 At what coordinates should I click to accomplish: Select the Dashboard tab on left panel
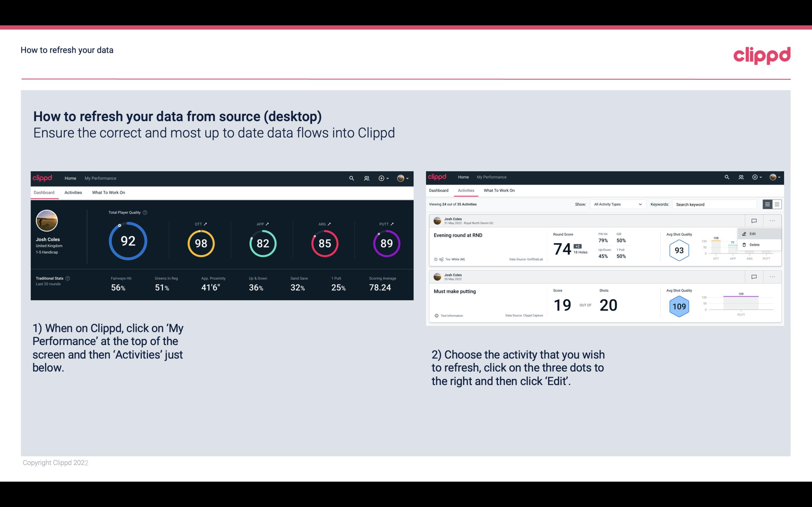tap(45, 192)
